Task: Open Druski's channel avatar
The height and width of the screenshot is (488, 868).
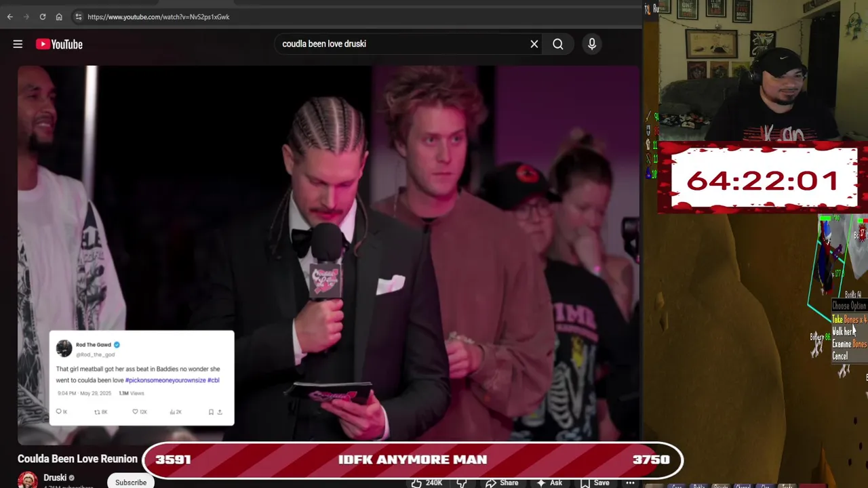Action: (x=28, y=480)
